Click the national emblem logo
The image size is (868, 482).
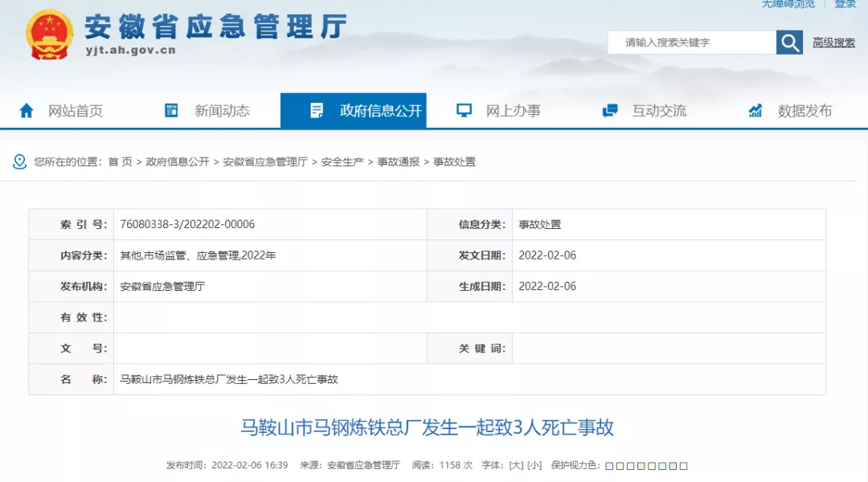pos(49,35)
